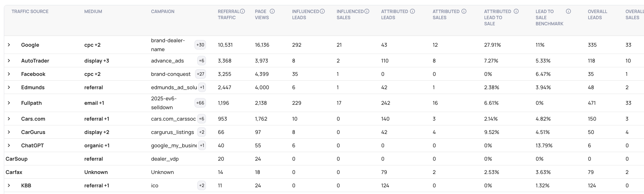
Task: Open info tooltip for Influenced Leads
Action: [x=322, y=11]
